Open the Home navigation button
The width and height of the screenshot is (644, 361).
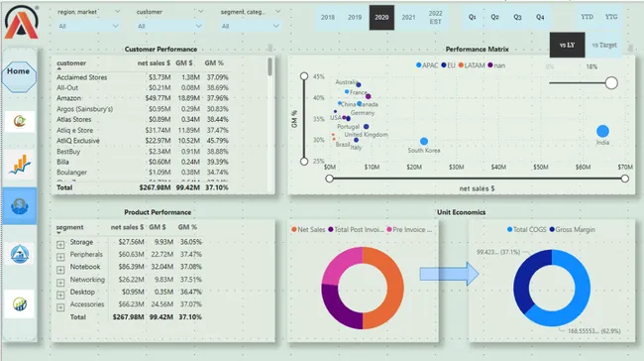click(19, 76)
